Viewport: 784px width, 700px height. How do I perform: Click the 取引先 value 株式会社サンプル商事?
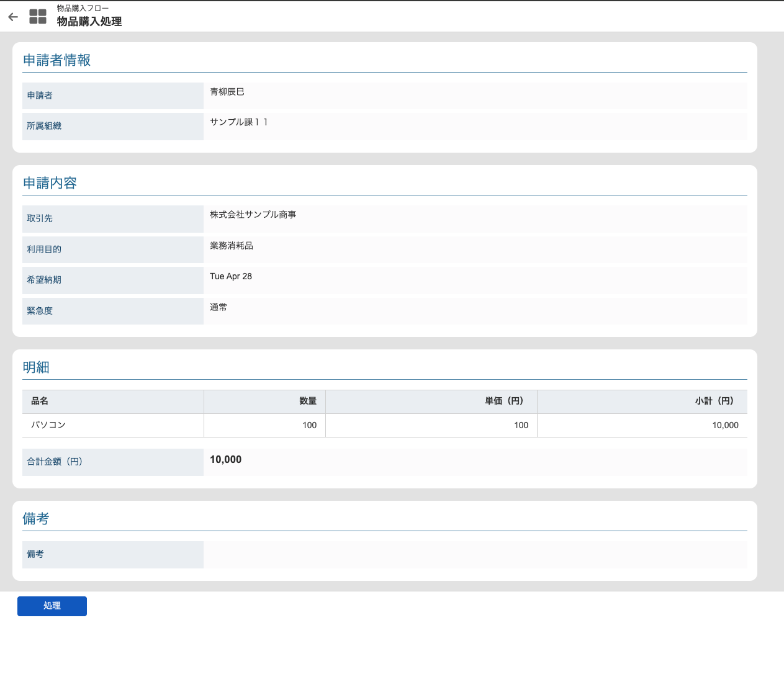253,215
